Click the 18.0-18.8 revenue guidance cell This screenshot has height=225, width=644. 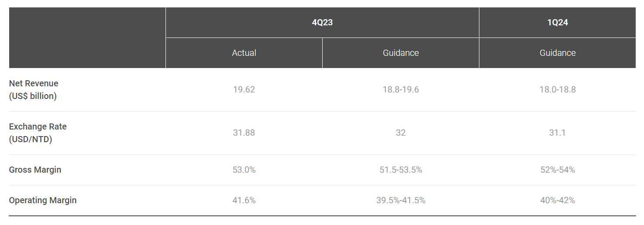[558, 89]
